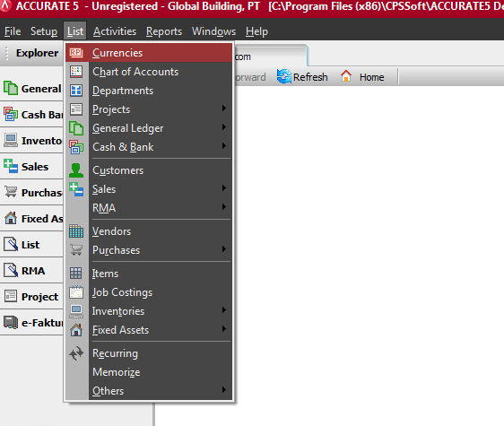Choose Departments menu entry

[x=149, y=91]
